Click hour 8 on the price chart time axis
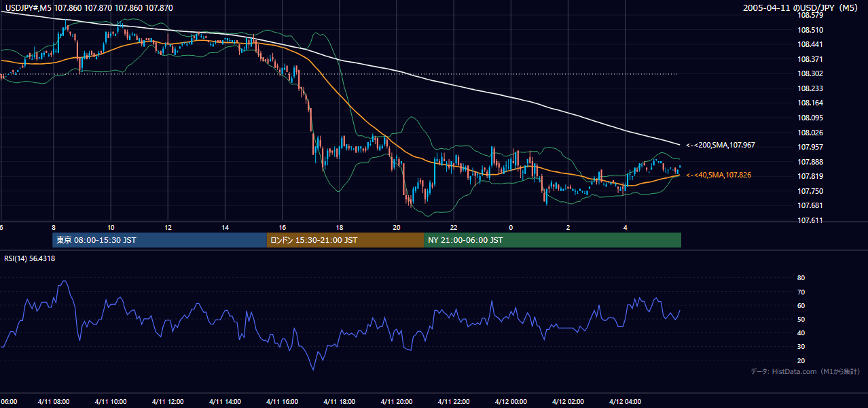The image size is (868, 408). [x=54, y=227]
